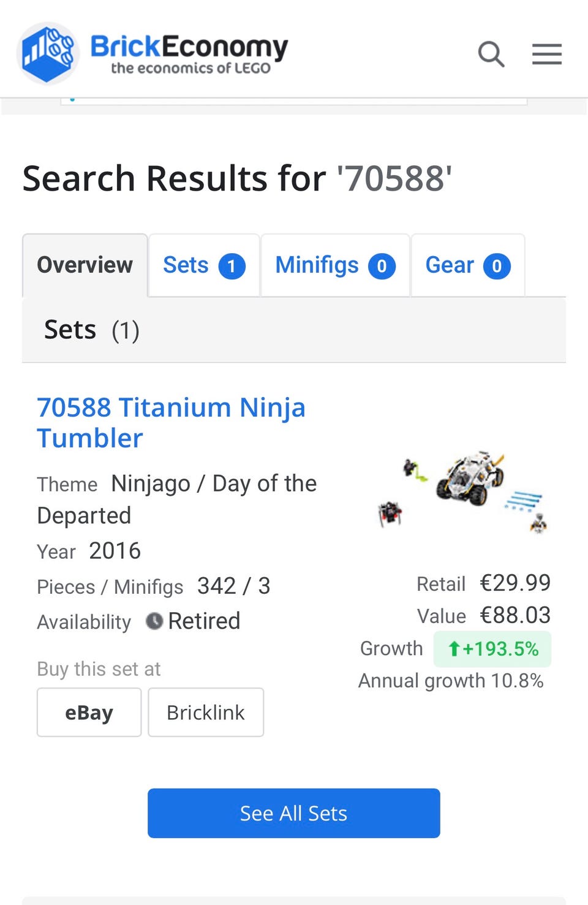Click the BrickEconomy site name text
This screenshot has width=588, height=905.
(189, 47)
